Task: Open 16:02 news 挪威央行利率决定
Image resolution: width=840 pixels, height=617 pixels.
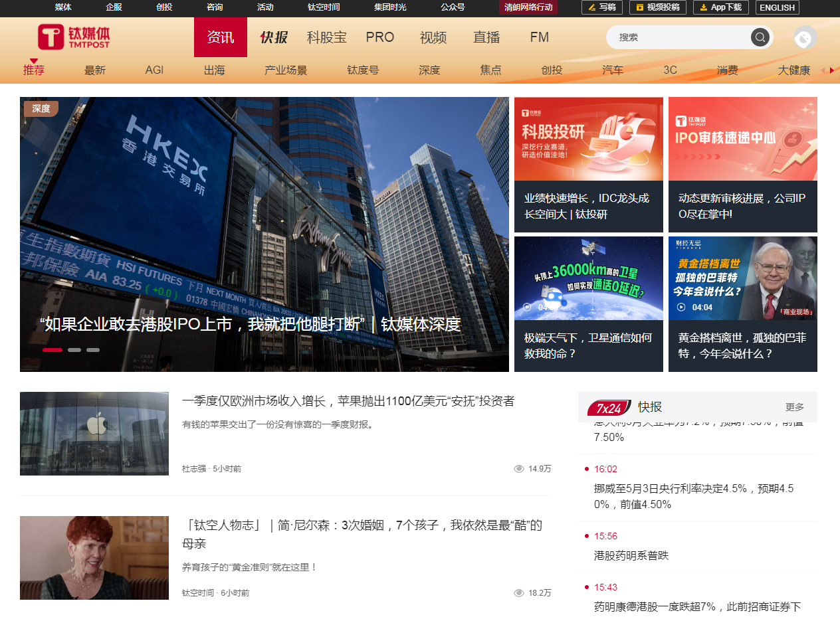Action: point(694,496)
